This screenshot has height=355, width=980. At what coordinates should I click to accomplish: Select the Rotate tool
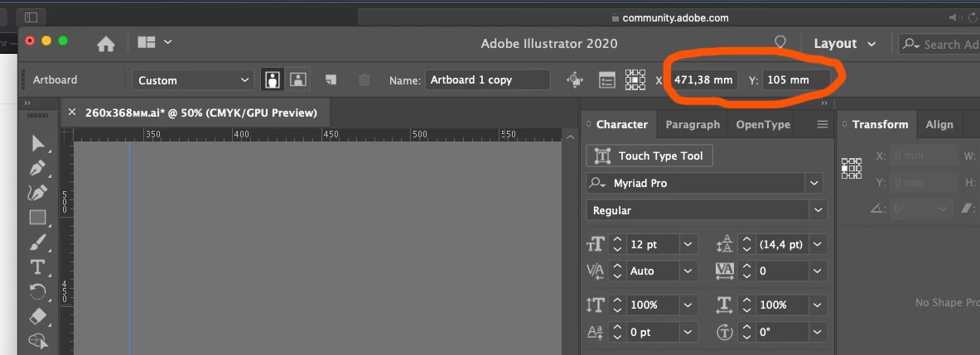pyautogui.click(x=37, y=291)
